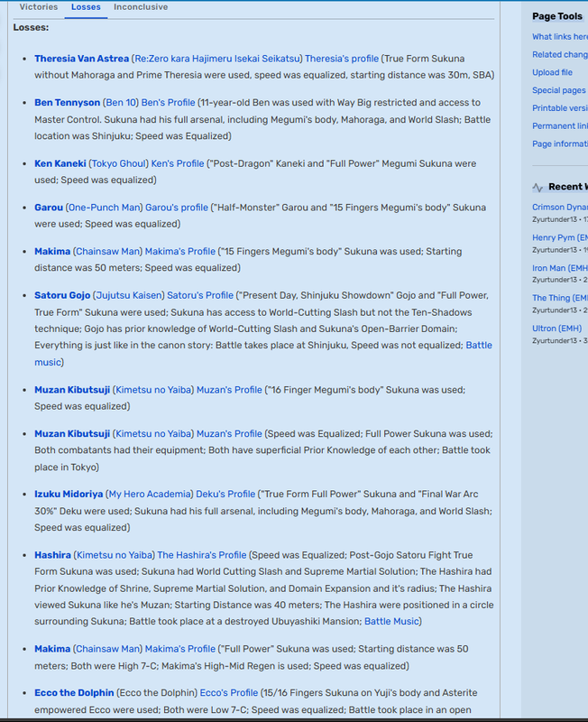Screen dimensions: 588x722
Task: Open Theresia's profile link
Action: (x=342, y=59)
